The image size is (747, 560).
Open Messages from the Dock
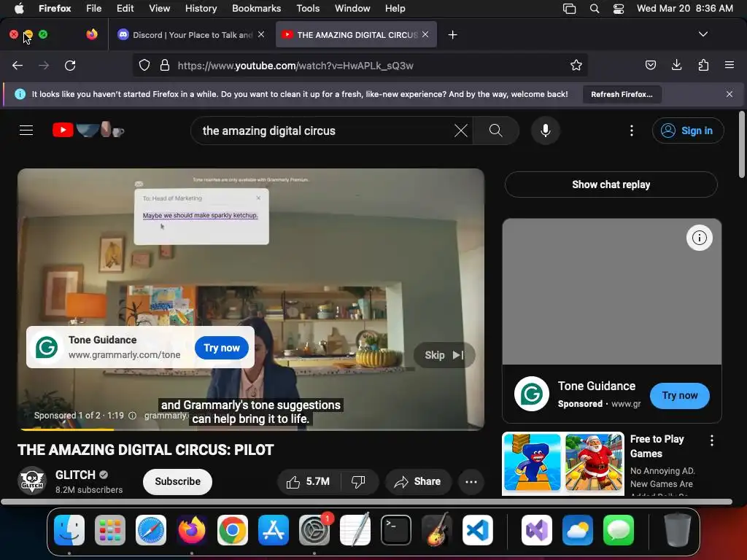[x=619, y=530]
